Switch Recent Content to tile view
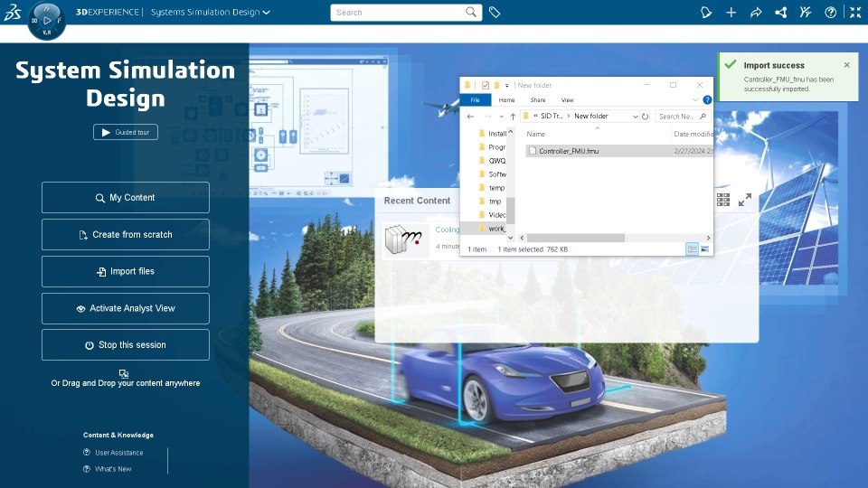Screen dimensions: 868x488 point(723,200)
